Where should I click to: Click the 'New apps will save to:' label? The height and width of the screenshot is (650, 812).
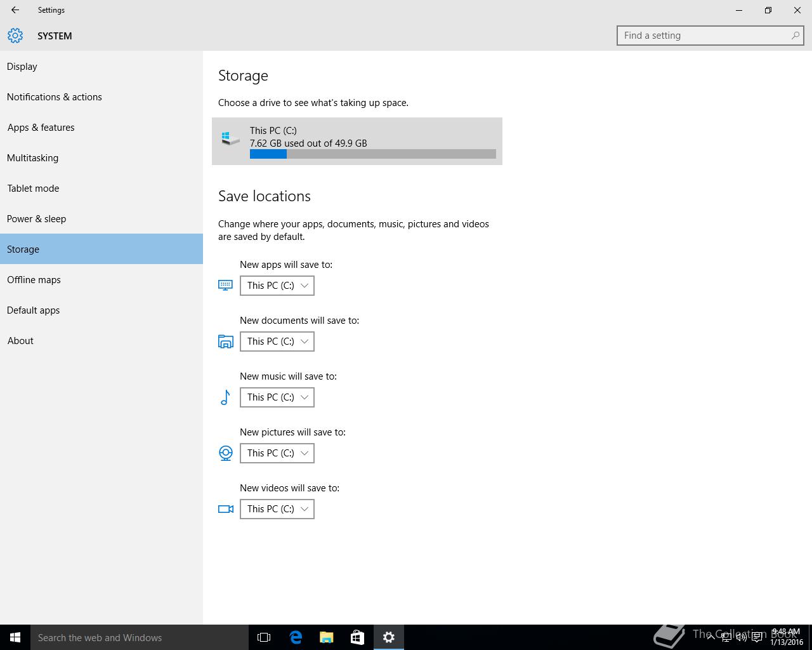tap(286, 265)
